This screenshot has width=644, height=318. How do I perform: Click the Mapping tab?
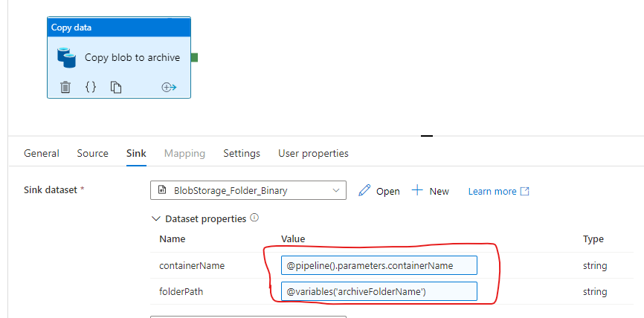185,154
